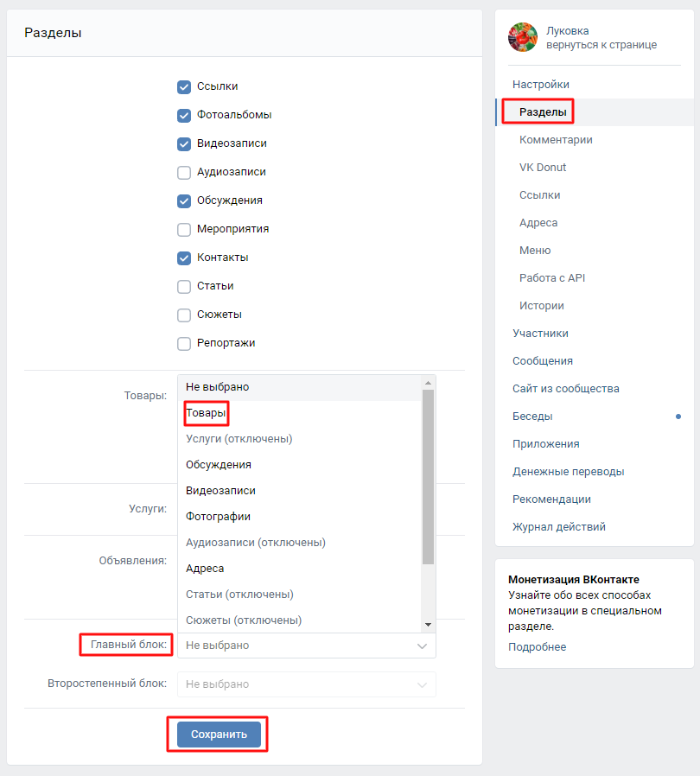
Task: Click the Луковка community avatar
Action: tap(523, 37)
